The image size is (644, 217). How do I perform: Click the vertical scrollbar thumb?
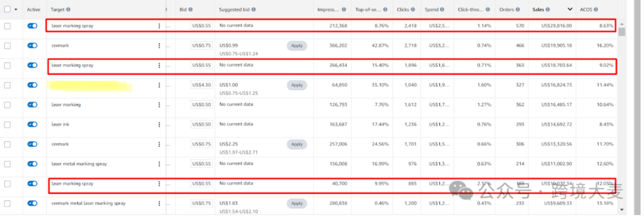click(622, 32)
